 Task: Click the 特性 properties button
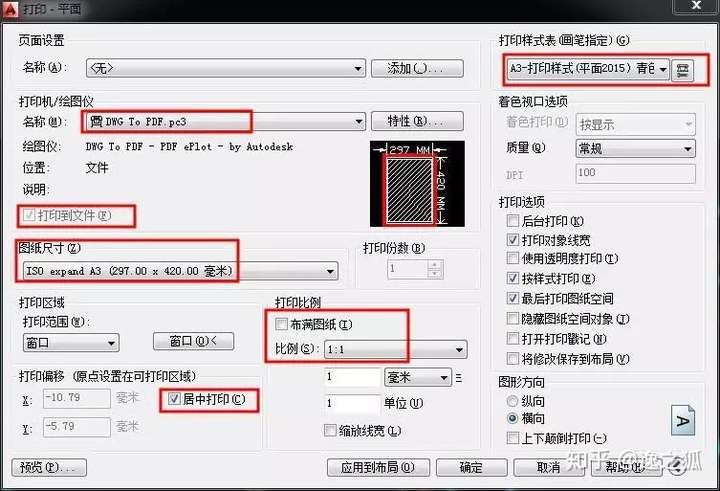(417, 121)
